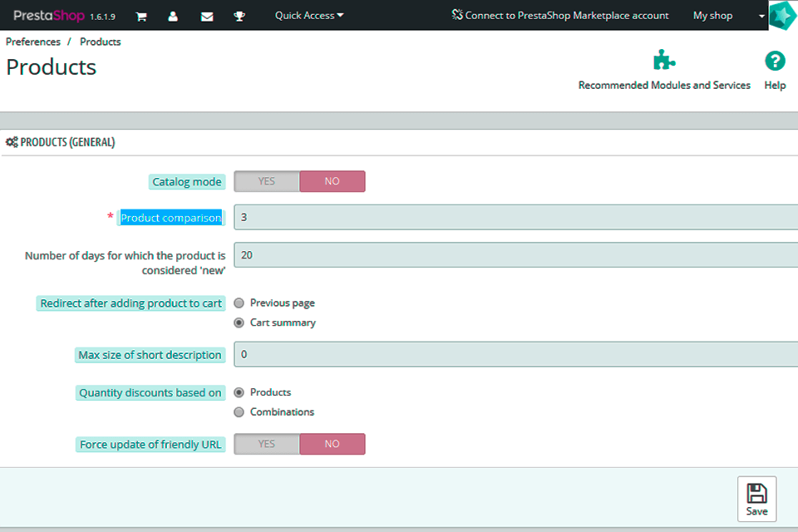Navigate to Preferences in the breadcrumb
The height and width of the screenshot is (532, 798).
[32, 42]
